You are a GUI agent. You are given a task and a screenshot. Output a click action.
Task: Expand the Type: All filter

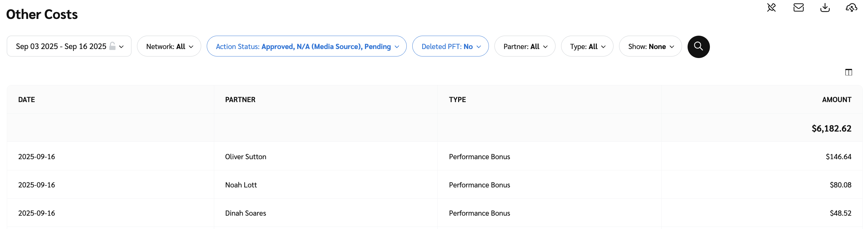pyautogui.click(x=587, y=47)
